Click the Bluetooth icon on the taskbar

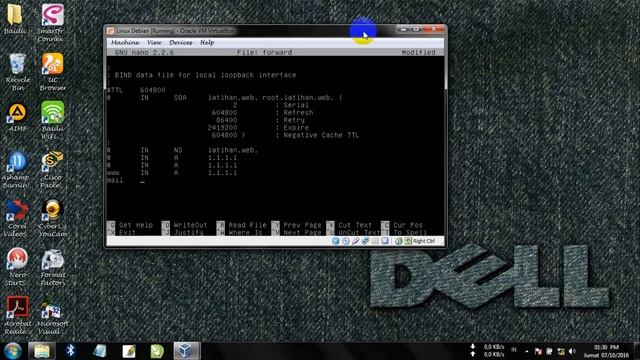[x=71, y=351]
